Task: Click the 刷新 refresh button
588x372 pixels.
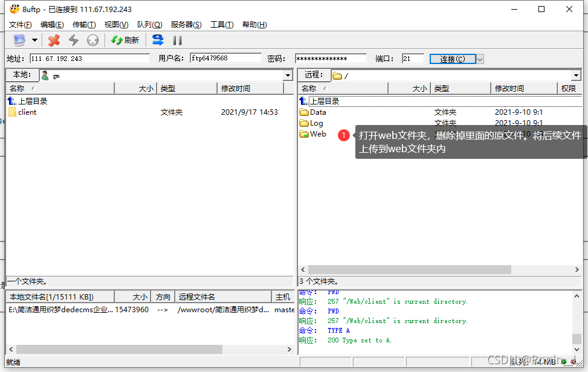Action: pyautogui.click(x=125, y=40)
